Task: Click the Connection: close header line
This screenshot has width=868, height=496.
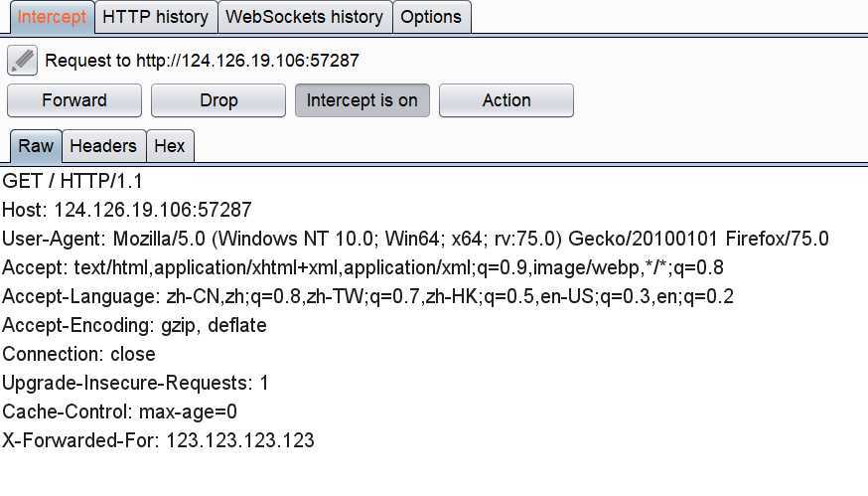Action: pos(78,354)
